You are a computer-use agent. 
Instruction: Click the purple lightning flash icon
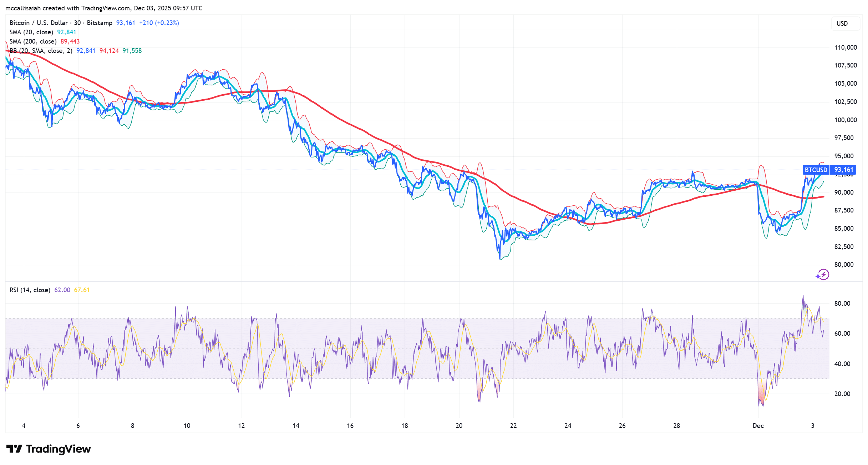[822, 275]
